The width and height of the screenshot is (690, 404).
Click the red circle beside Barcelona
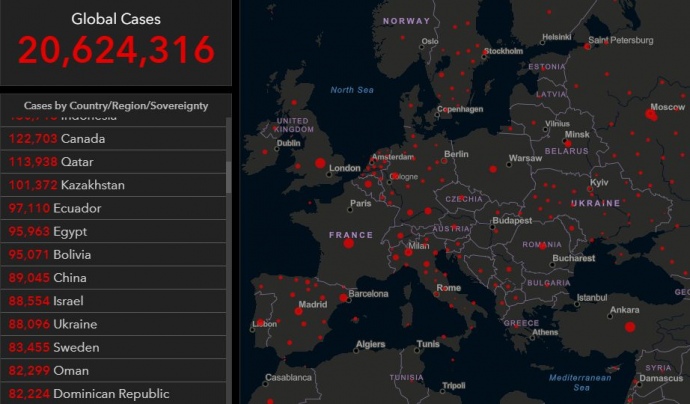342,295
